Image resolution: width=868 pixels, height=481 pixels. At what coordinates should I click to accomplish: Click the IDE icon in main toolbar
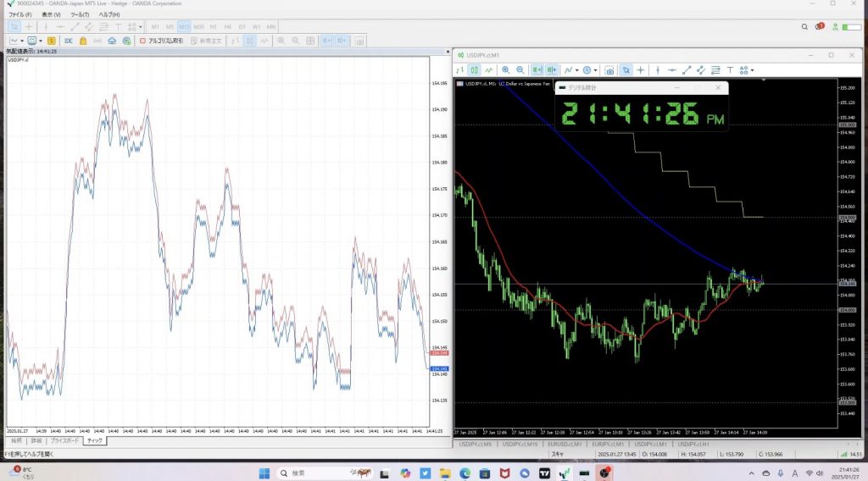[x=68, y=41]
